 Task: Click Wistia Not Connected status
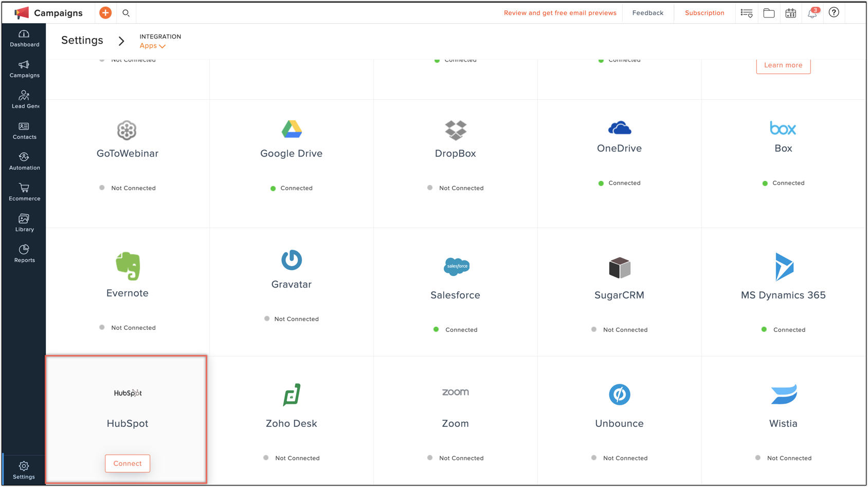pyautogui.click(x=783, y=458)
